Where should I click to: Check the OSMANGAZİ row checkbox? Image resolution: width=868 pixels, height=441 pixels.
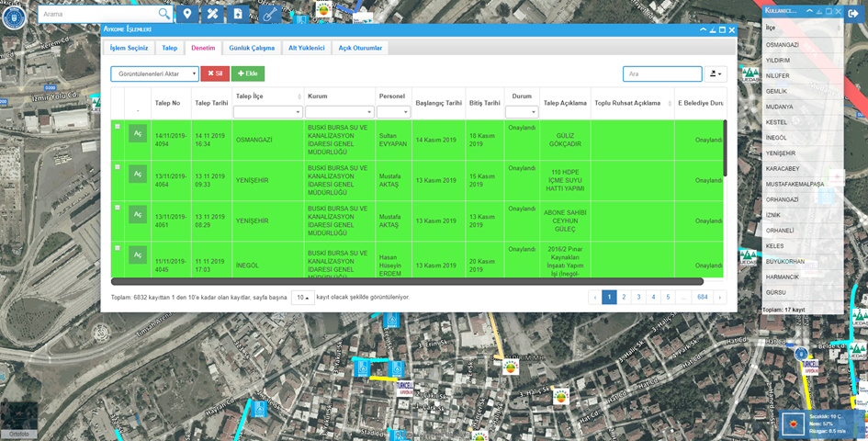tap(118, 127)
